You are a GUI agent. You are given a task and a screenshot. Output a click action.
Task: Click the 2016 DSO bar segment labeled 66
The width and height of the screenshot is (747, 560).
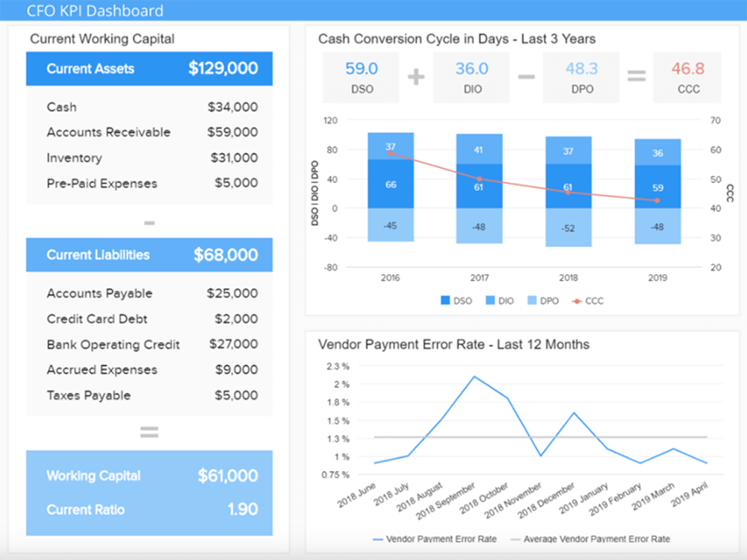[391, 184]
